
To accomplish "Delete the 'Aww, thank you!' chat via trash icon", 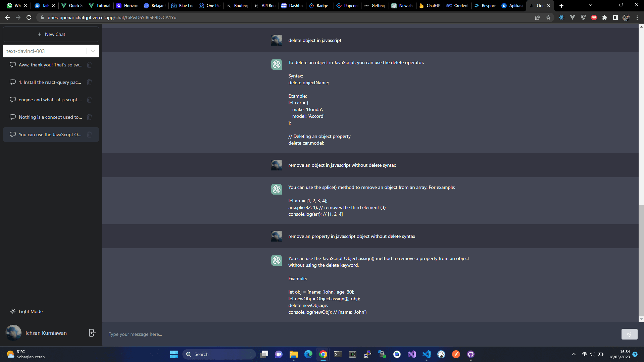I will [89, 65].
